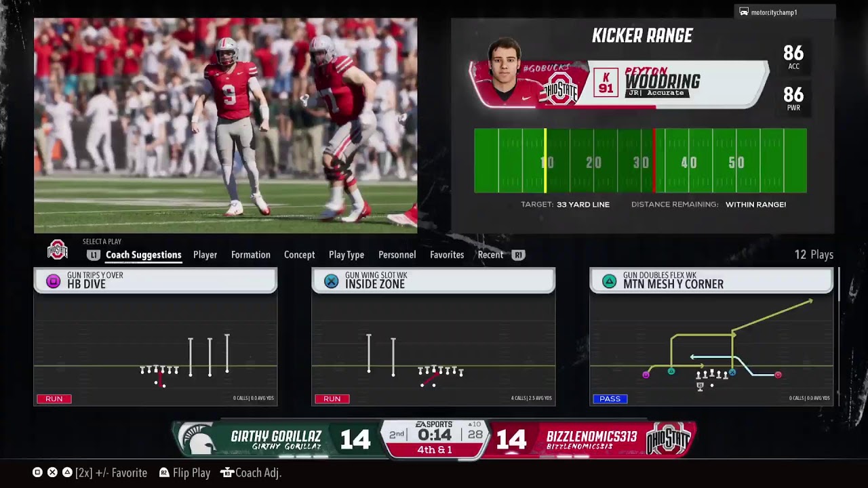Click the Coach Adj. controller icon
The image size is (868, 488).
click(x=227, y=472)
